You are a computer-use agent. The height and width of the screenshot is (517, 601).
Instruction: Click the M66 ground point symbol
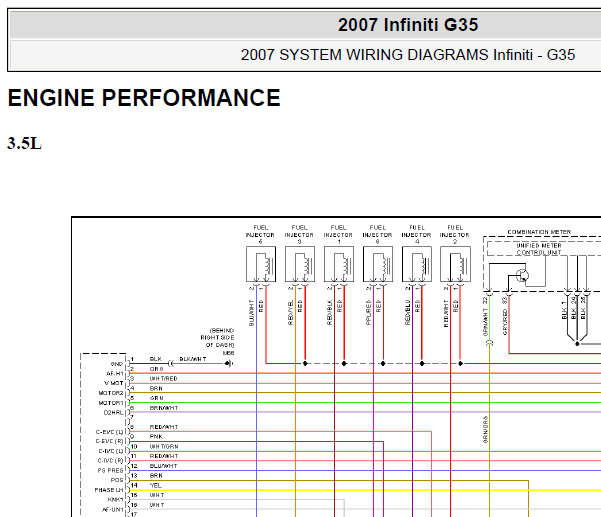point(228,363)
